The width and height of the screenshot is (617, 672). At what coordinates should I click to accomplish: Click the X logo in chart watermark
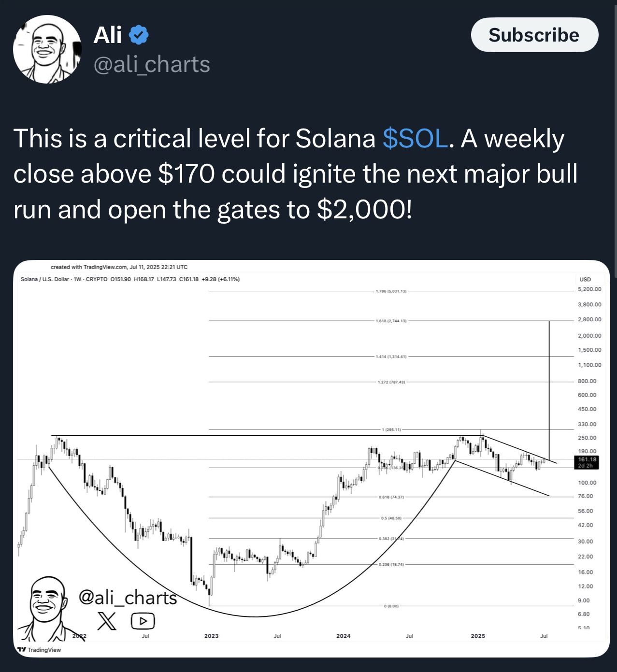106,621
